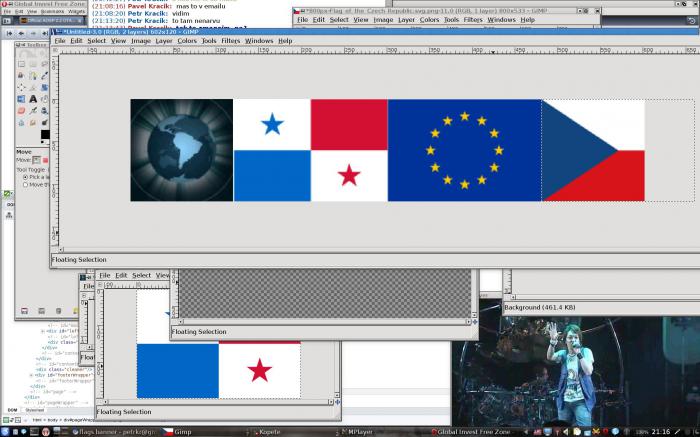
Task: Click browser back arrow button
Action: pyautogui.click(x=21, y=33)
